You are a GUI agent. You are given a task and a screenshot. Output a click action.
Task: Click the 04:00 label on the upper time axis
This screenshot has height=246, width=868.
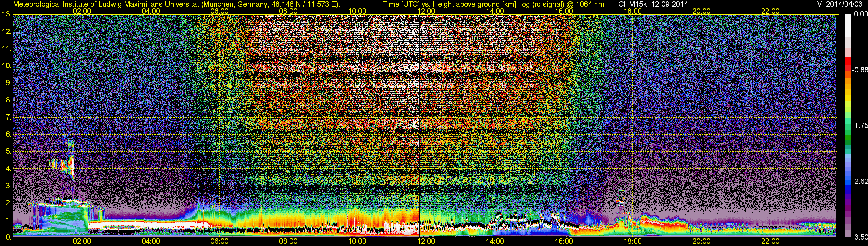click(151, 11)
